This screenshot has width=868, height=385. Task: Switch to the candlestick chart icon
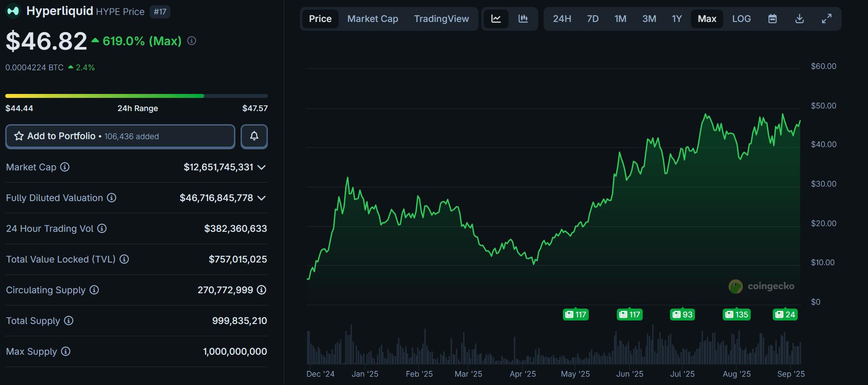coord(523,19)
